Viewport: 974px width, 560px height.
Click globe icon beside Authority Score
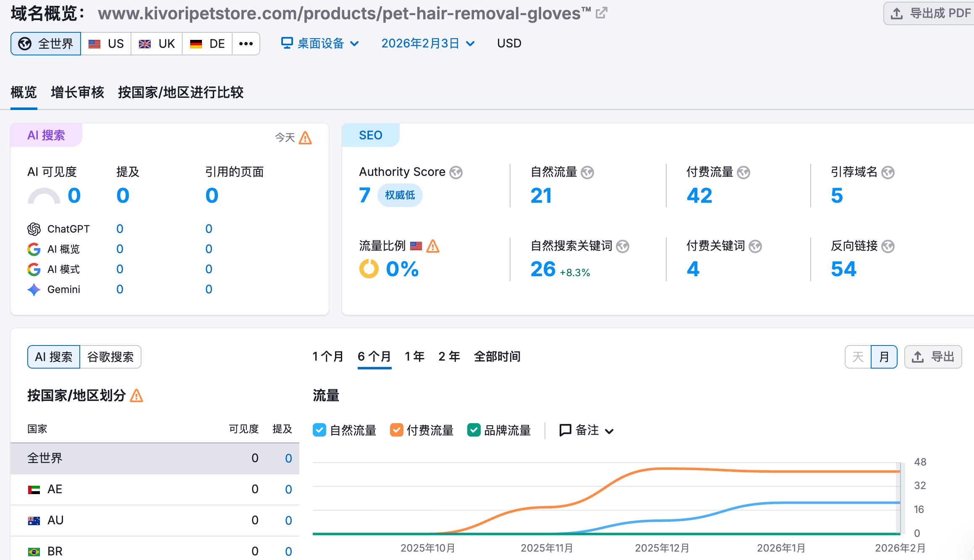[x=456, y=173]
